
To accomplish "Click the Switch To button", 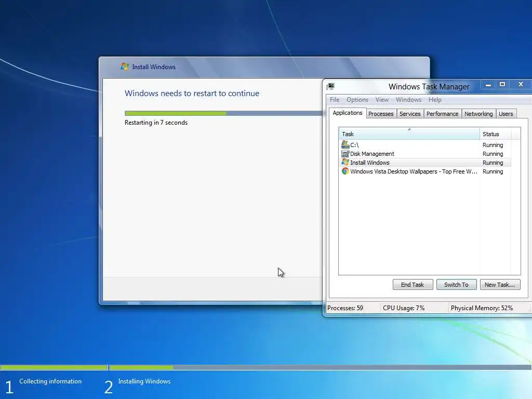I will (456, 285).
